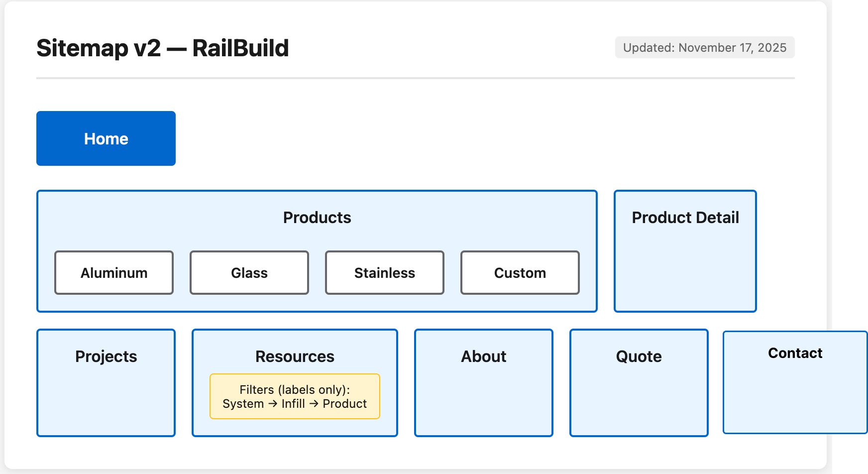The image size is (868, 474).
Task: Click the Product Detail heading text
Action: tap(685, 217)
